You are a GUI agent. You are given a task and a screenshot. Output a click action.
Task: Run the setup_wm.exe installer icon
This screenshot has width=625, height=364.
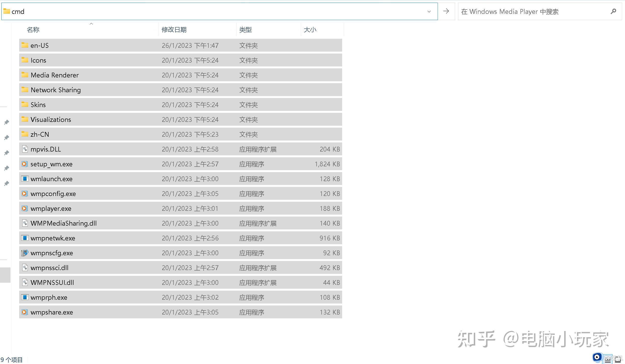(25, 164)
